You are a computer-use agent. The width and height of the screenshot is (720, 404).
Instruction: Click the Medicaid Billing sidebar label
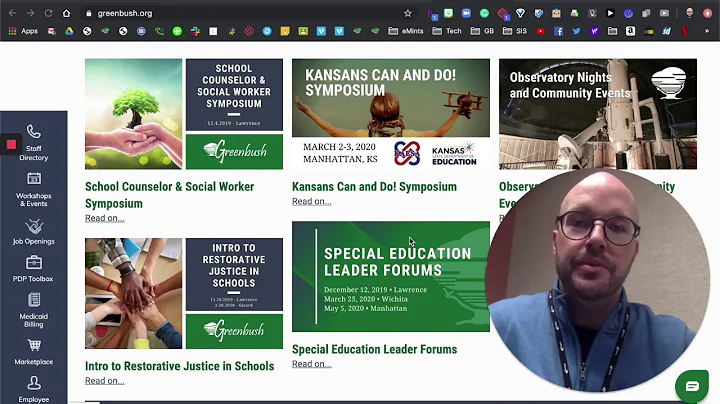click(x=34, y=320)
